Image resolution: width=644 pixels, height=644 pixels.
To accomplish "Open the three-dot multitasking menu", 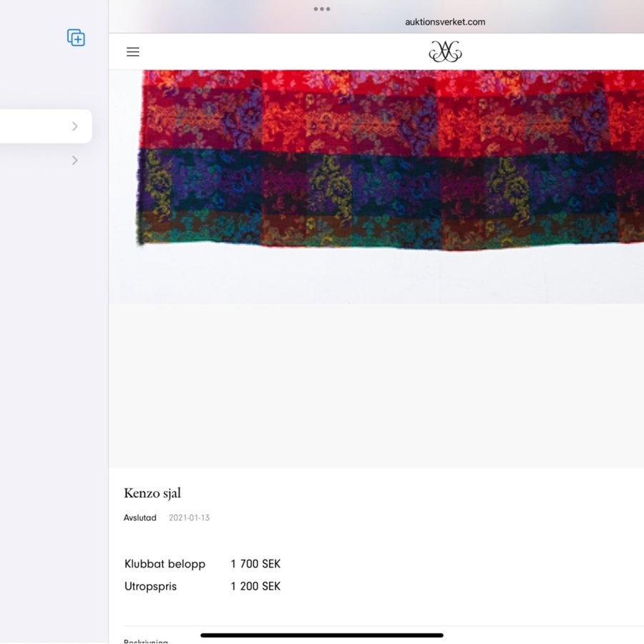I will [x=322, y=9].
